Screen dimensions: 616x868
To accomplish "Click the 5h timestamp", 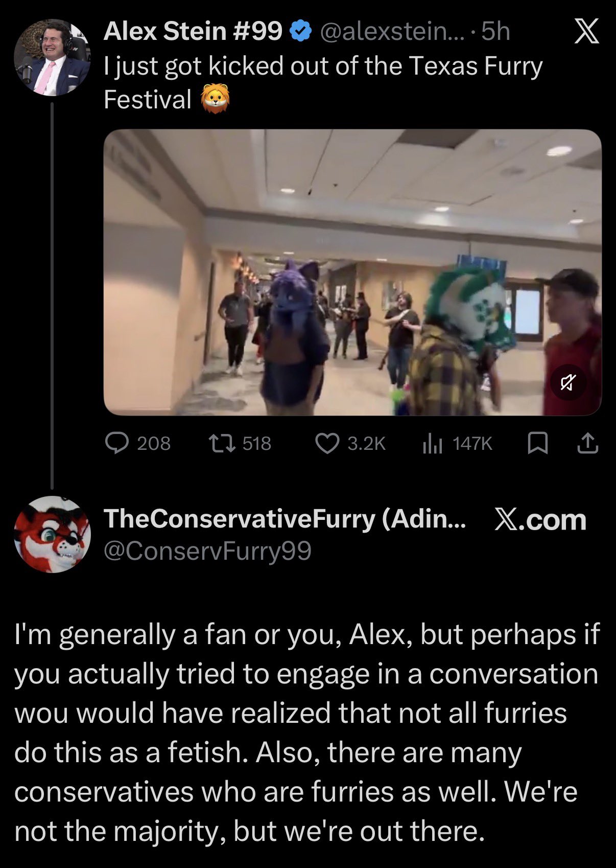I will (x=495, y=32).
